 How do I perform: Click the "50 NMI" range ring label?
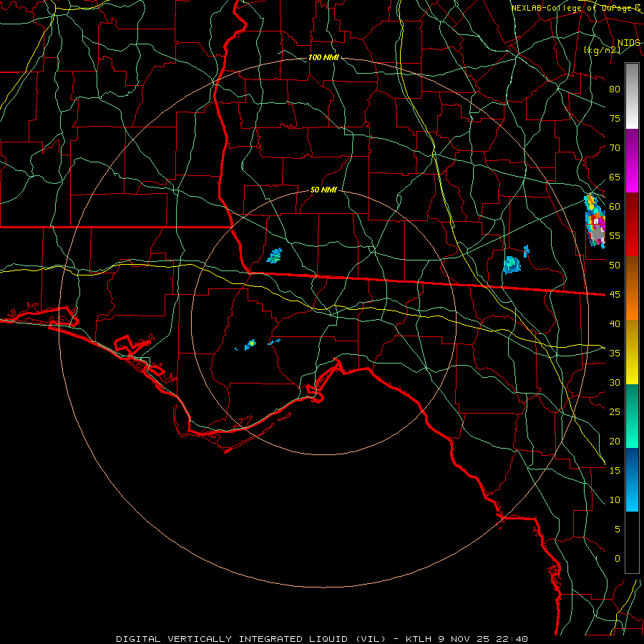click(323, 190)
